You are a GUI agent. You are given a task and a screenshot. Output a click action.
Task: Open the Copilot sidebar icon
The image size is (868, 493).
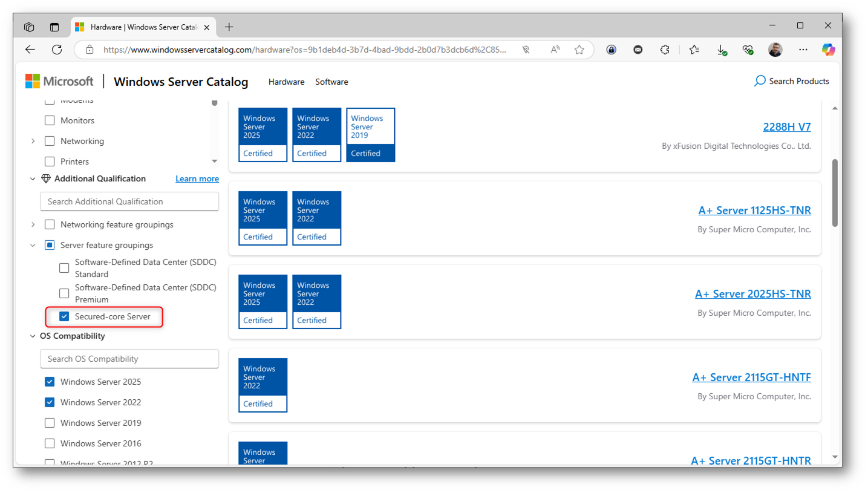(828, 50)
